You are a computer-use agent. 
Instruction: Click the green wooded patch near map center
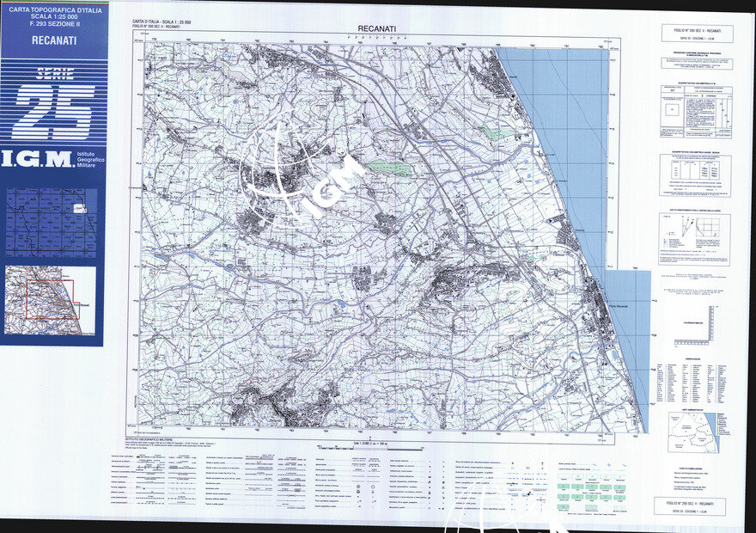389,168
